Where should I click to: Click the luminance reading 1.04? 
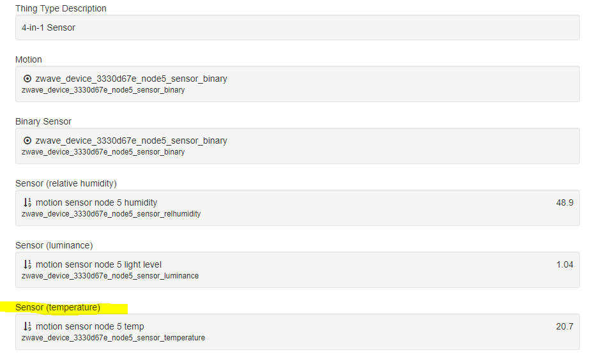[565, 264]
